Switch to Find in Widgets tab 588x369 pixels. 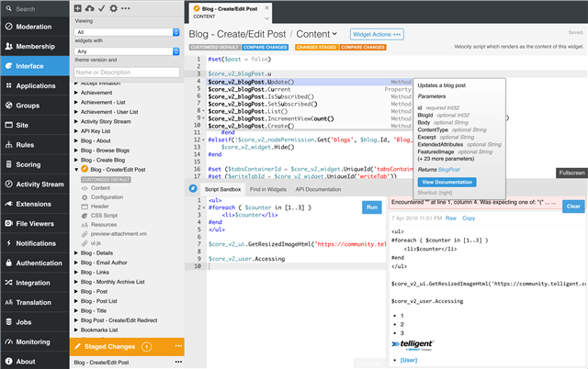pyautogui.click(x=268, y=189)
